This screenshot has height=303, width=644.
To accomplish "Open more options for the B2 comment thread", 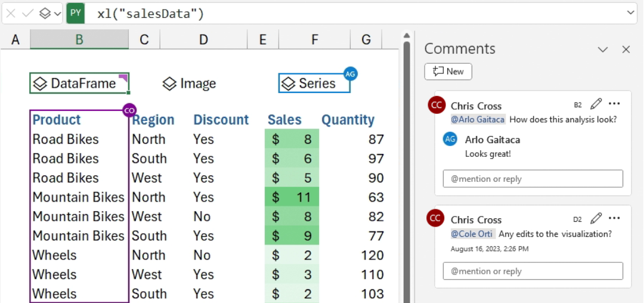I will pyautogui.click(x=615, y=104).
